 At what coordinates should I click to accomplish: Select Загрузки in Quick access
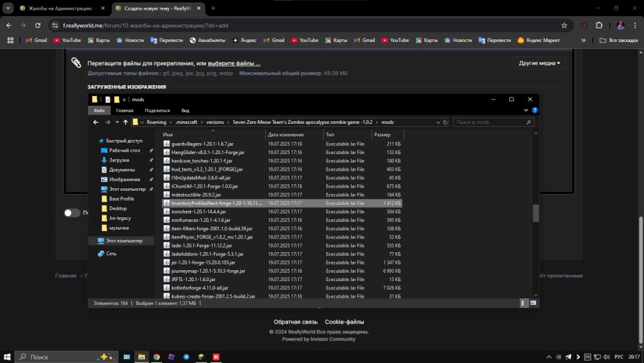coord(119,160)
